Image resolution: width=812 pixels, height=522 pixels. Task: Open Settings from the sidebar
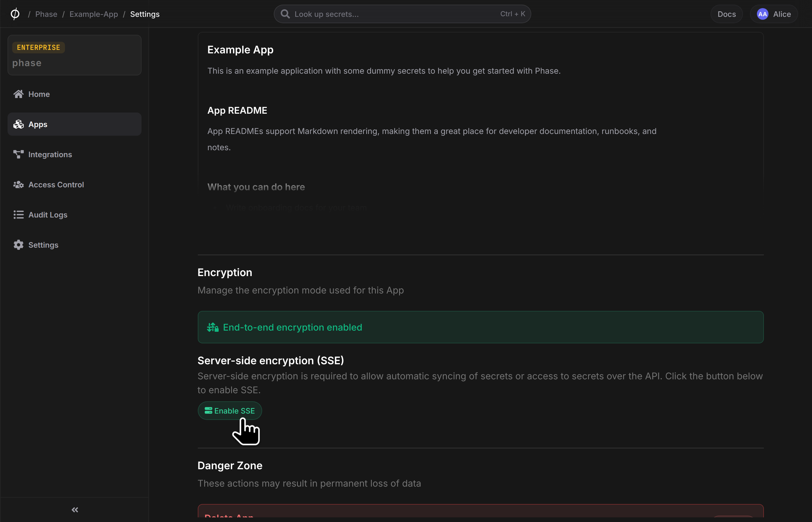coord(74,245)
